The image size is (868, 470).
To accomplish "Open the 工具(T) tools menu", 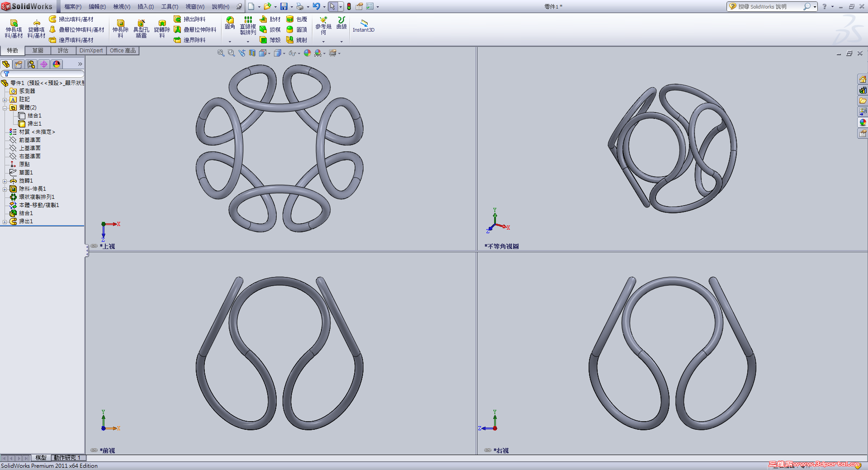I will [170, 7].
